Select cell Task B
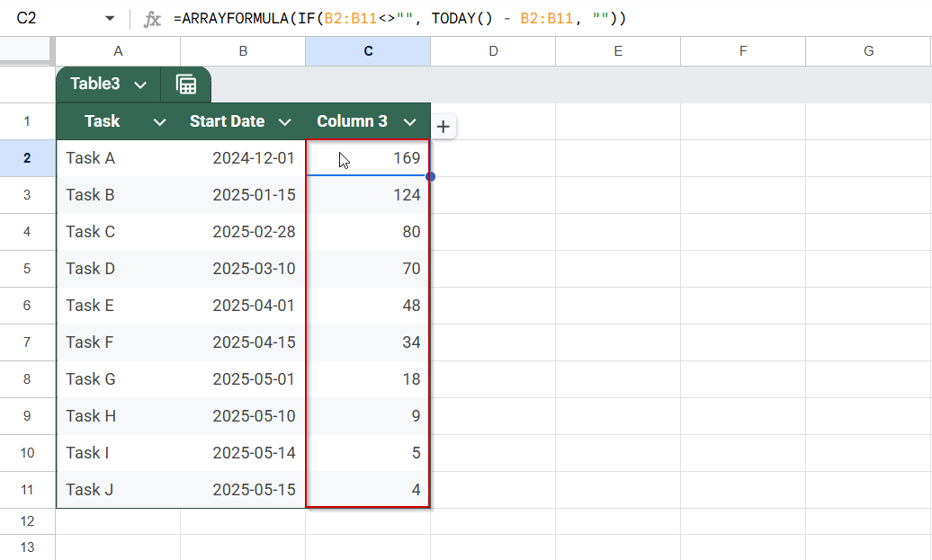This screenshot has width=932, height=560. [118, 195]
